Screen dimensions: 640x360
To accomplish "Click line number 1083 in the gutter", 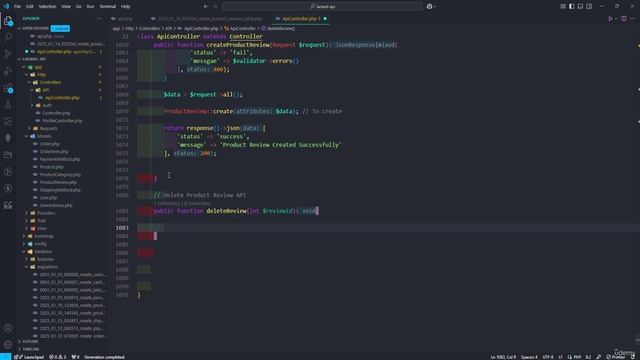I will (x=122, y=228).
